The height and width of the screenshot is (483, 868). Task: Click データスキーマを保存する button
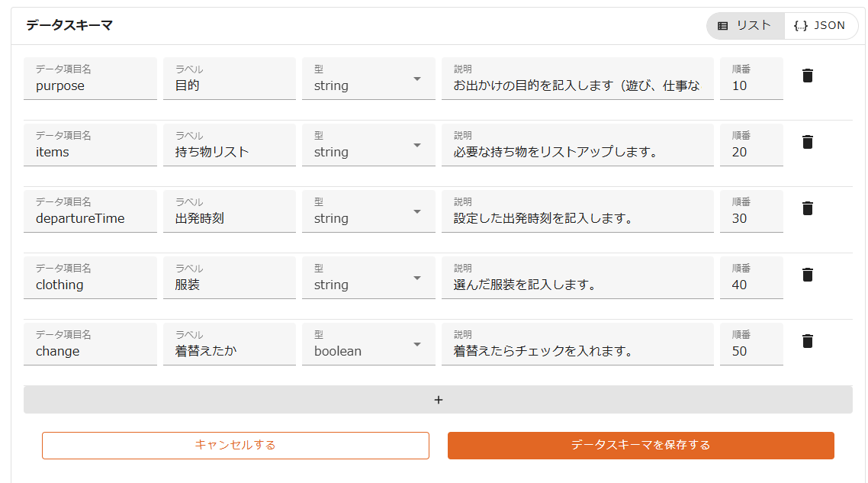pyautogui.click(x=641, y=445)
